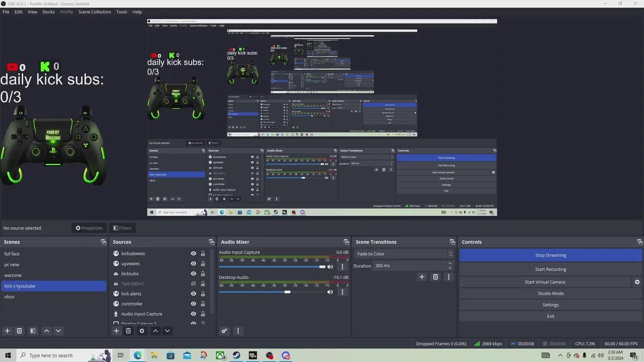The width and height of the screenshot is (644, 362).
Task: Remove the selected scene with trash icon
Action: [19, 331]
